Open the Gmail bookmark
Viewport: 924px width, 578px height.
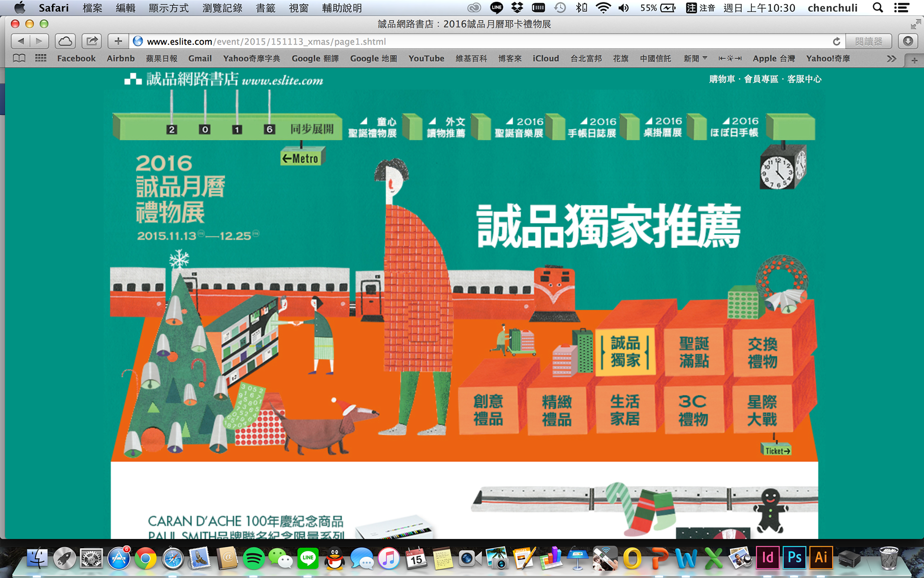pyautogui.click(x=200, y=58)
